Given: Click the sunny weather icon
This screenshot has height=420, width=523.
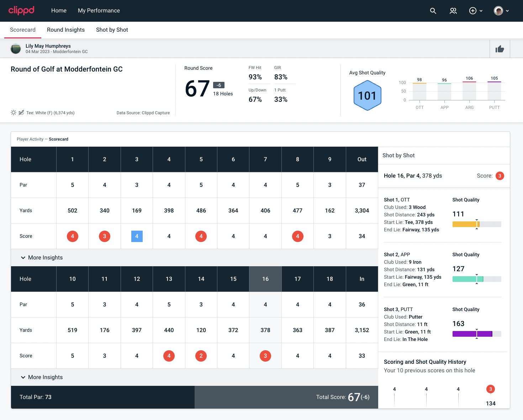Looking at the screenshot, I should [x=14, y=113].
